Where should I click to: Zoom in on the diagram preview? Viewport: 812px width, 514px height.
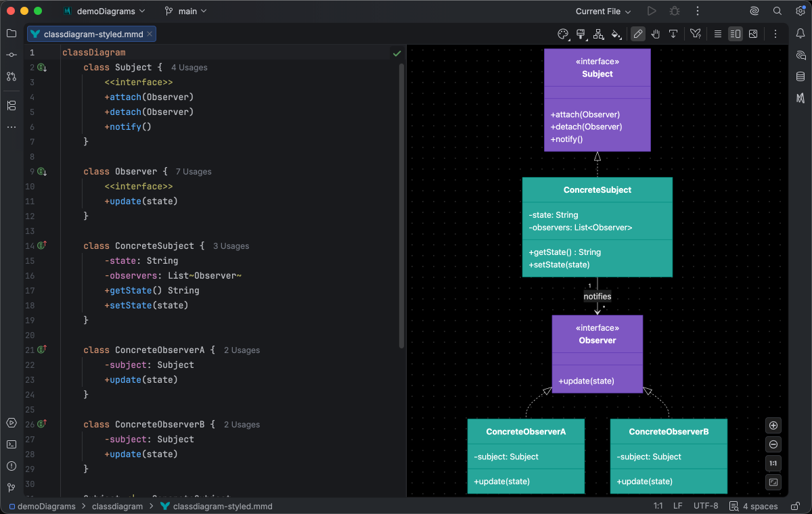[x=774, y=425]
